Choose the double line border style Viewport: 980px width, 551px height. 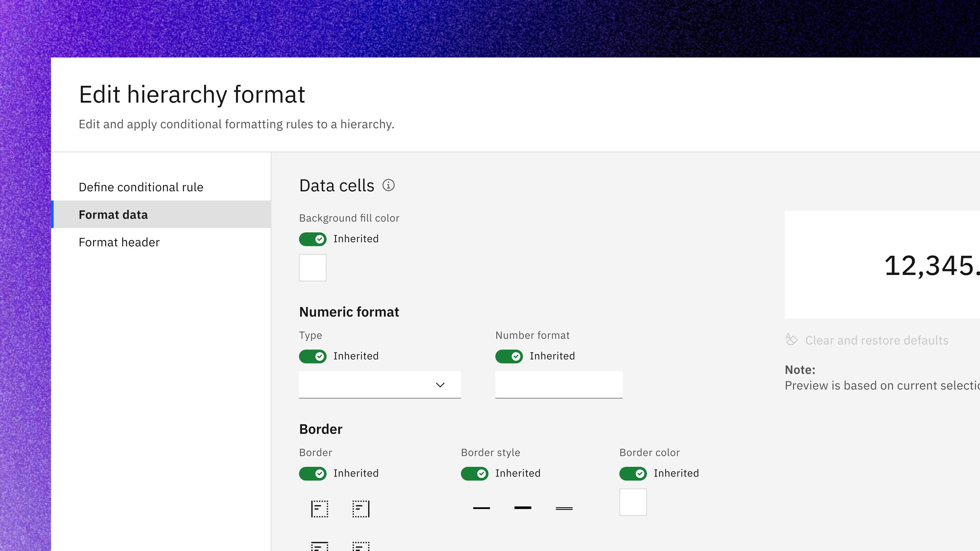pos(564,508)
